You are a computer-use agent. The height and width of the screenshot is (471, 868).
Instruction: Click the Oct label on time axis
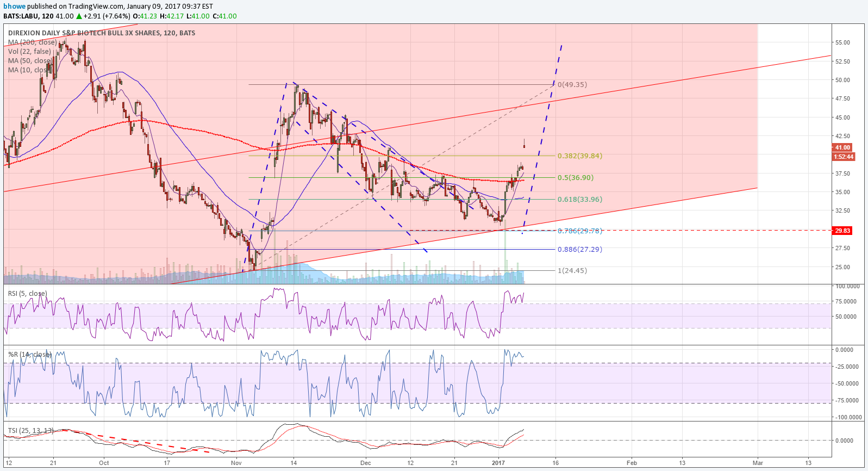pos(104,463)
